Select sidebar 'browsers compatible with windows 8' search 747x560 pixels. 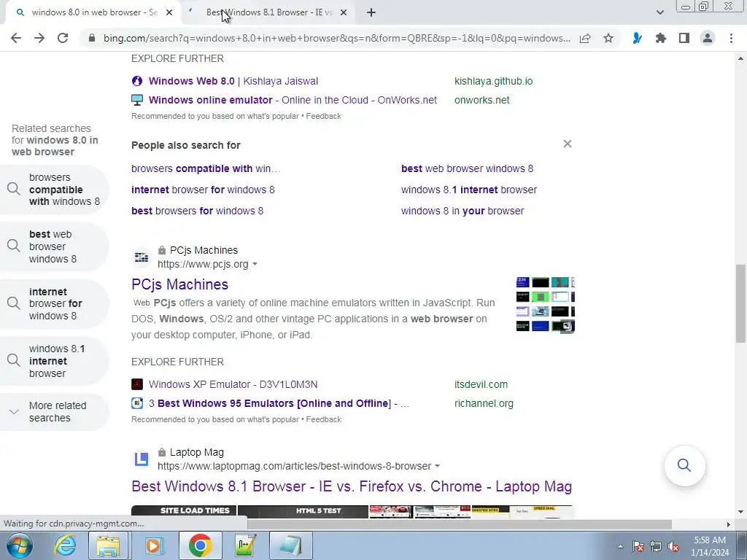click(54, 190)
